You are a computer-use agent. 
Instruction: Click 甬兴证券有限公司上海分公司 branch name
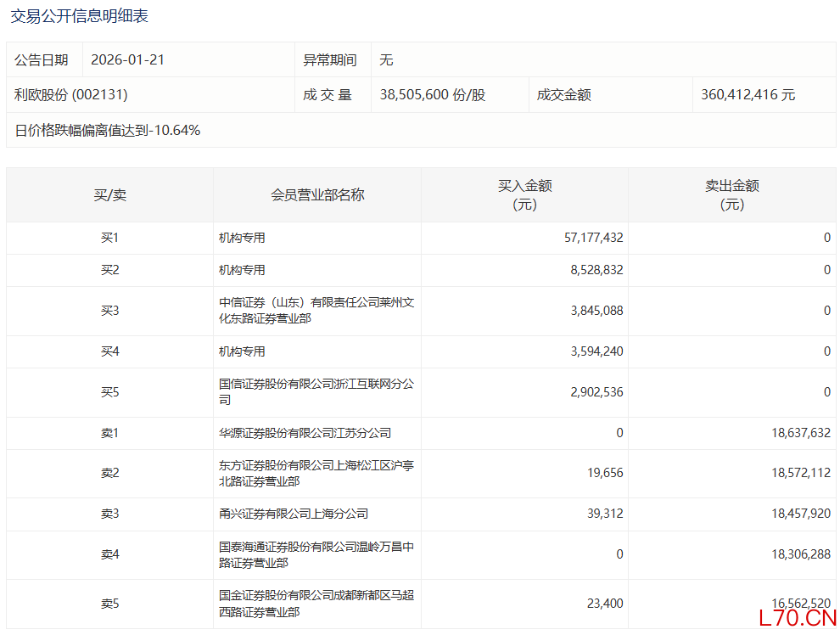point(293,514)
